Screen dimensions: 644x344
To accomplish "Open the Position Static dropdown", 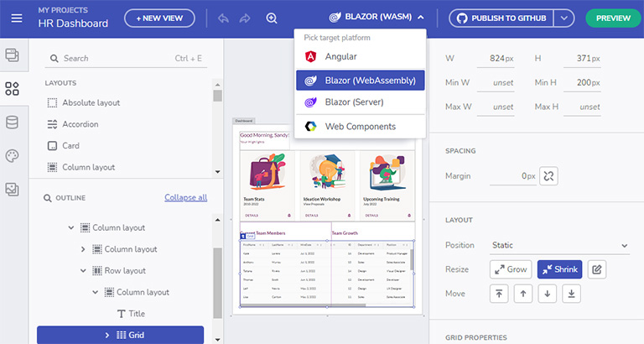I will pos(559,246).
